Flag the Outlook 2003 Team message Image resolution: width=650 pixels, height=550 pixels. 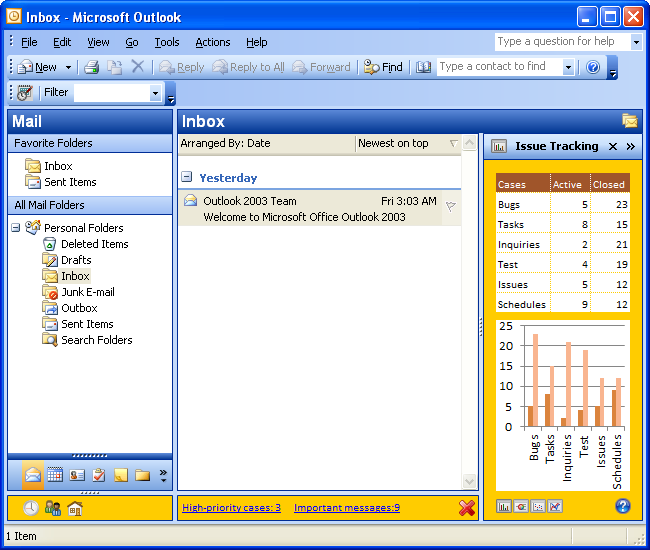(451, 206)
